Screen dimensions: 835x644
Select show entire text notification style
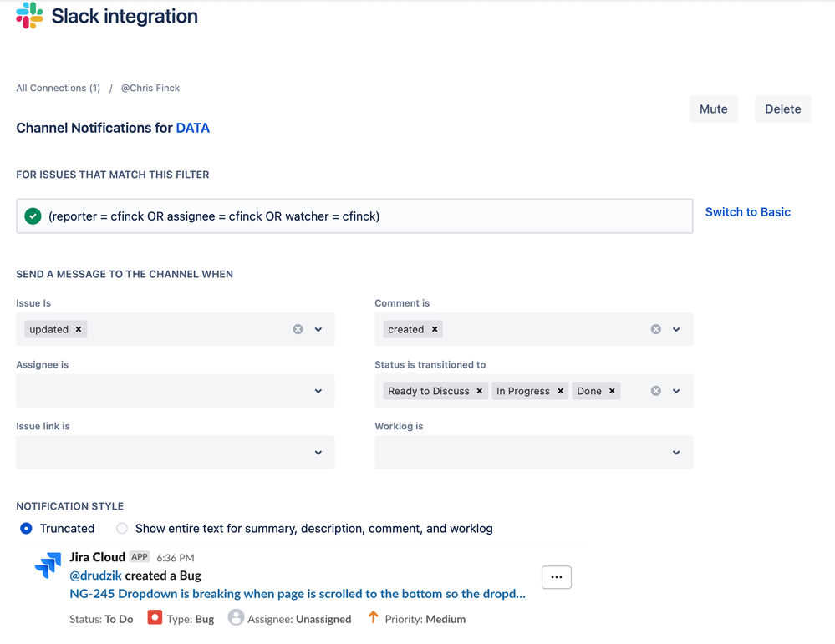click(122, 529)
